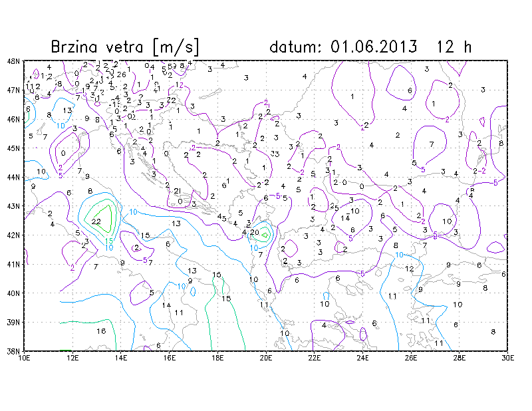Select the "47N" latitude axis label
Screen dimensions: 532x411
tap(13, 90)
